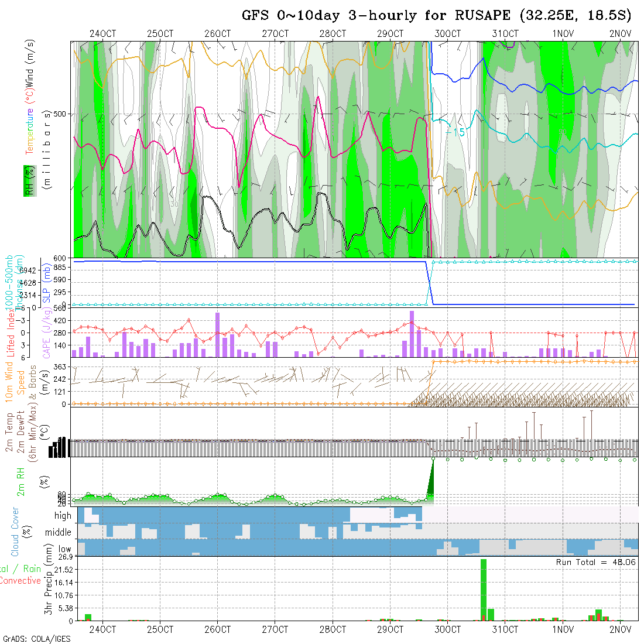Click the -15 temperature contour label
This screenshot has width=644, height=644.
tap(454, 133)
